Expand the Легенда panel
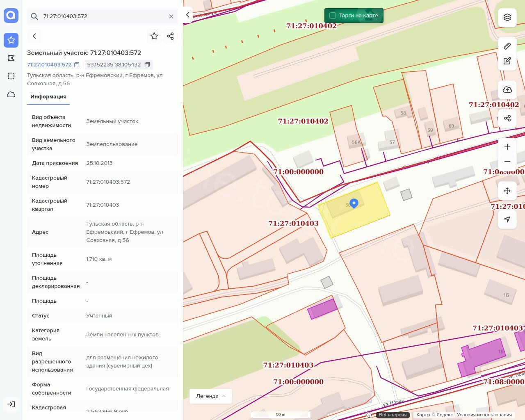The height and width of the screenshot is (420, 525). [210, 396]
